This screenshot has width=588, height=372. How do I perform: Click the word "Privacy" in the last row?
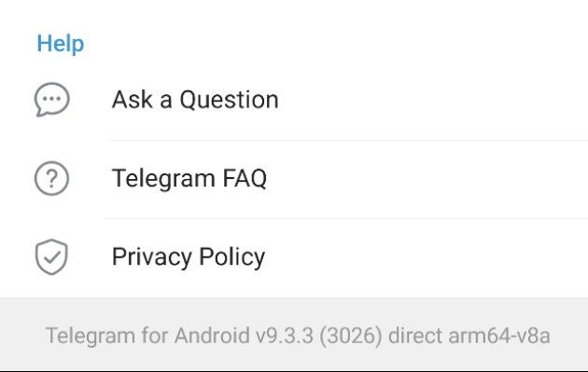tap(152, 257)
